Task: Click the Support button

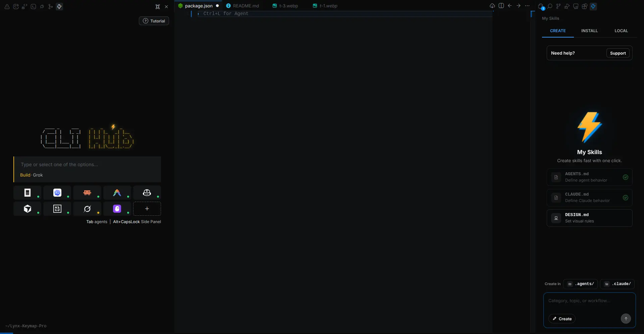Action: (x=618, y=53)
